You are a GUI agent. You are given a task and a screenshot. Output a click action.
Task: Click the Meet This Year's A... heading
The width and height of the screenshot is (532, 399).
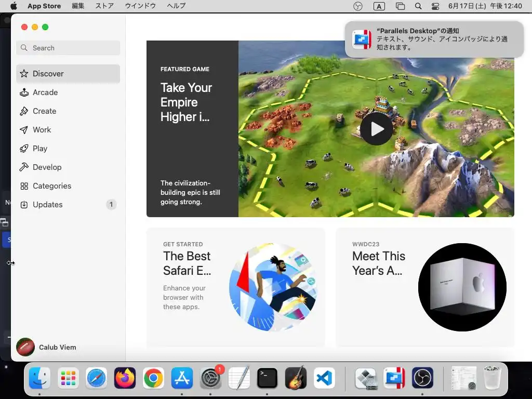click(x=379, y=263)
